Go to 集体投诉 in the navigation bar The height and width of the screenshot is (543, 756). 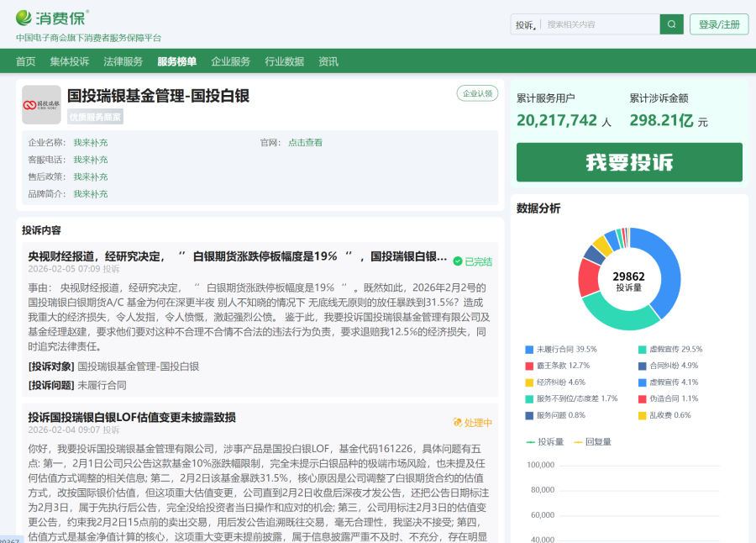(69, 61)
